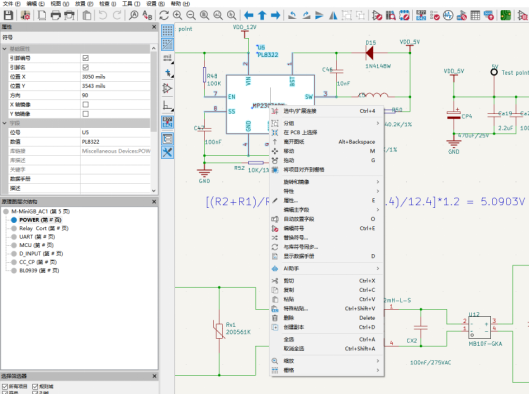Click the position X field 3050 mils
This screenshot has height=395, width=530.
[115, 77]
